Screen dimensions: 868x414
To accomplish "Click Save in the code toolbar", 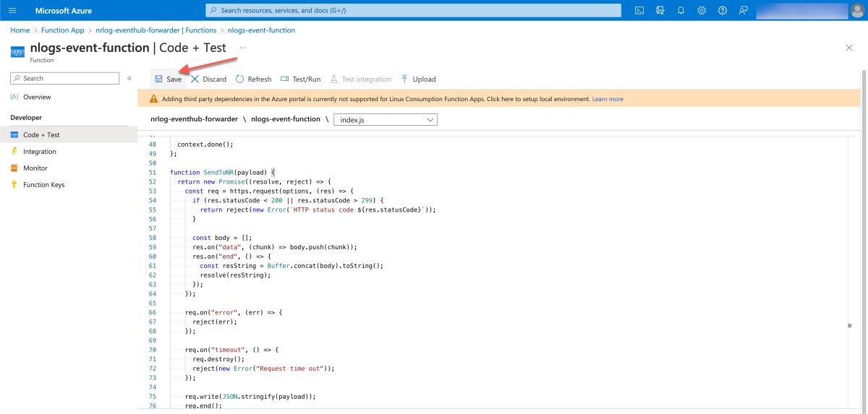I will (x=168, y=79).
